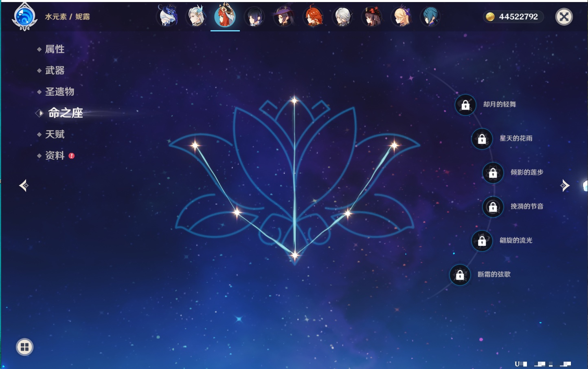
Task: Go to previous character with left arrow
Action: click(x=24, y=186)
